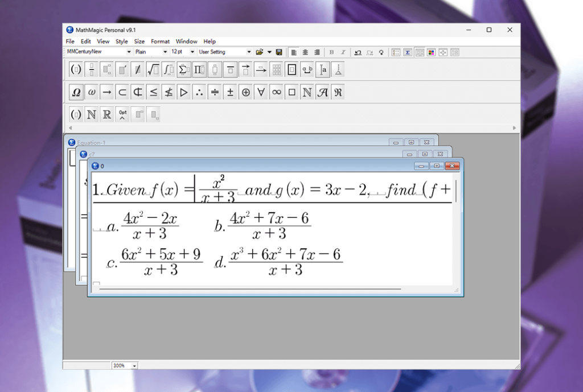
Task: Open the plus-minus symbols palette
Action: pyautogui.click(x=230, y=92)
